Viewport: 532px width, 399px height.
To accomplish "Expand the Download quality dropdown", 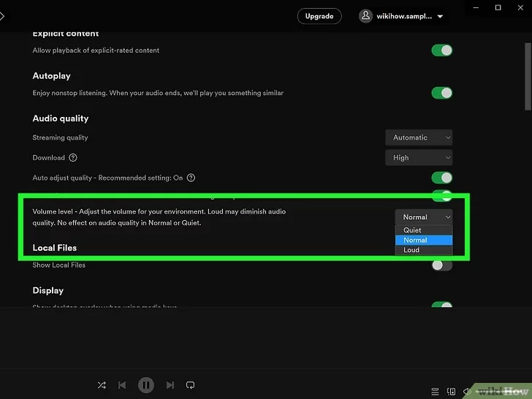I will click(419, 158).
